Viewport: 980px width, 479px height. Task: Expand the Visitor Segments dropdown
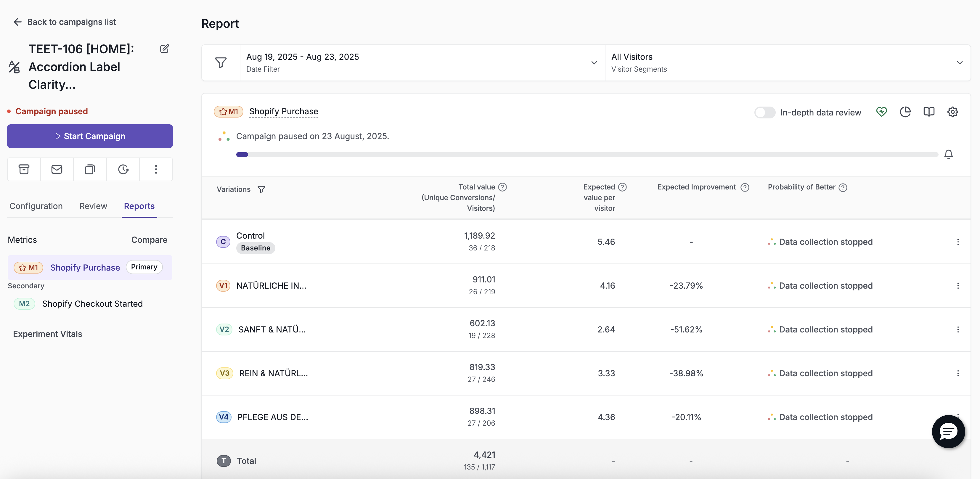(788, 63)
